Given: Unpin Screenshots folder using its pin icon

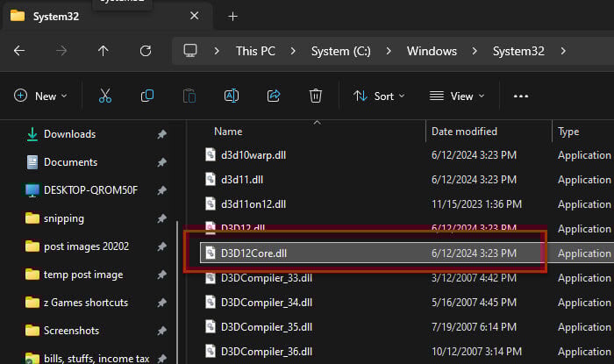Looking at the screenshot, I should pyautogui.click(x=161, y=331).
